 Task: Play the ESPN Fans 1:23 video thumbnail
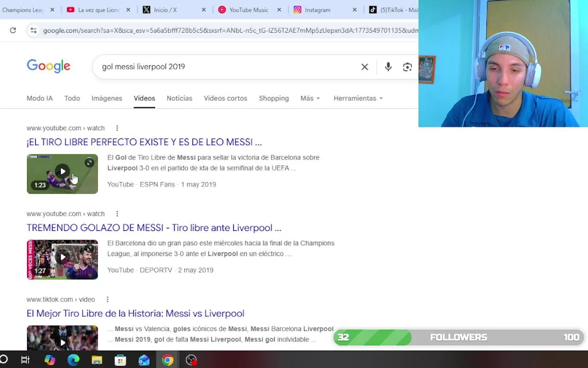click(x=62, y=173)
